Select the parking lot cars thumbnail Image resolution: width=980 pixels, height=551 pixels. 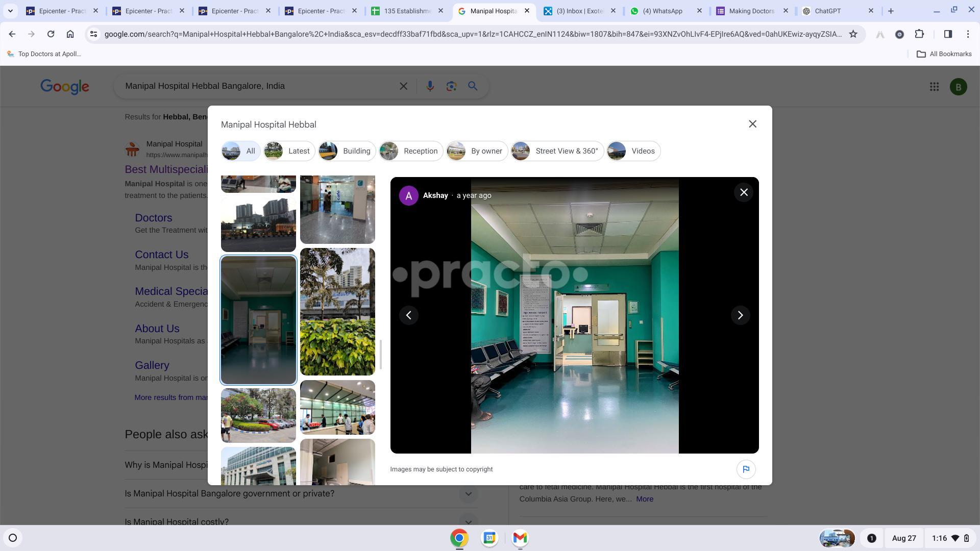[x=258, y=415]
